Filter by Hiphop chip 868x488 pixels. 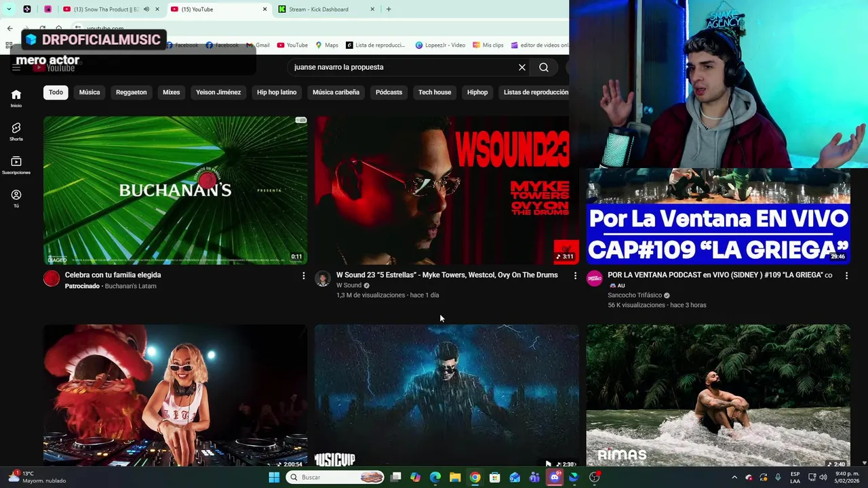click(x=477, y=92)
